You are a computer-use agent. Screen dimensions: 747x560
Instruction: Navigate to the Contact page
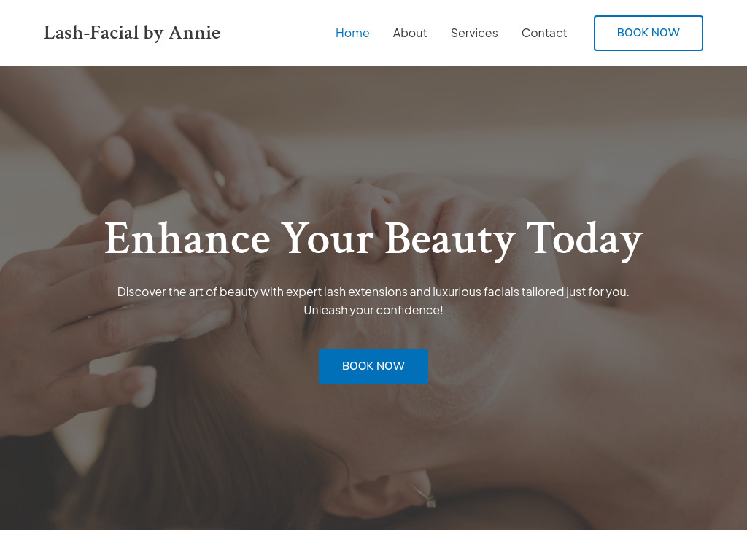(x=544, y=33)
